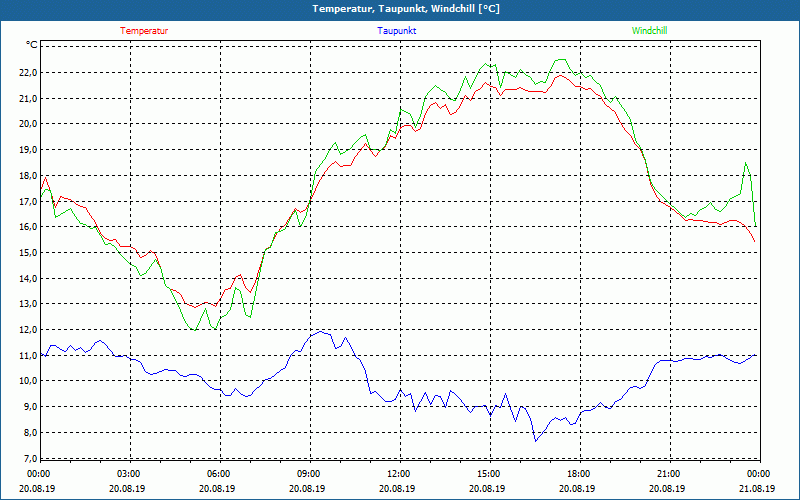Click the 14,0 y-axis value

pos(29,278)
